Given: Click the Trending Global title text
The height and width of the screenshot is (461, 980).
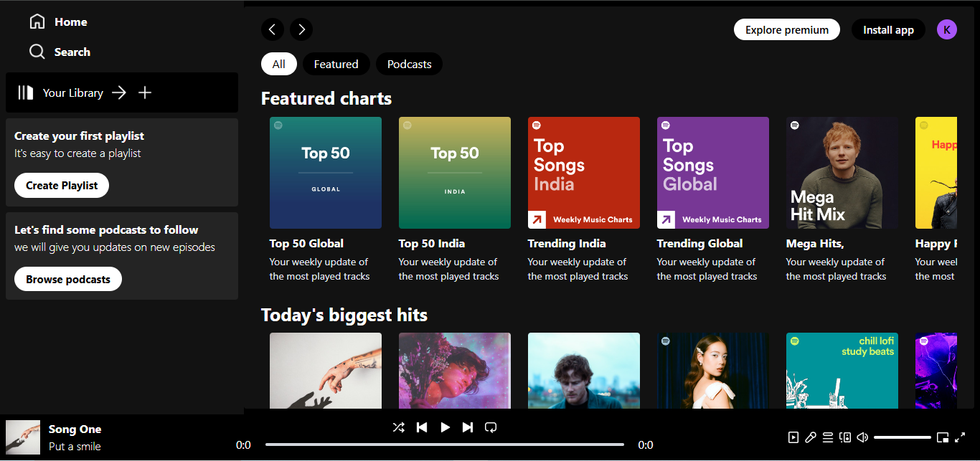Looking at the screenshot, I should point(700,243).
